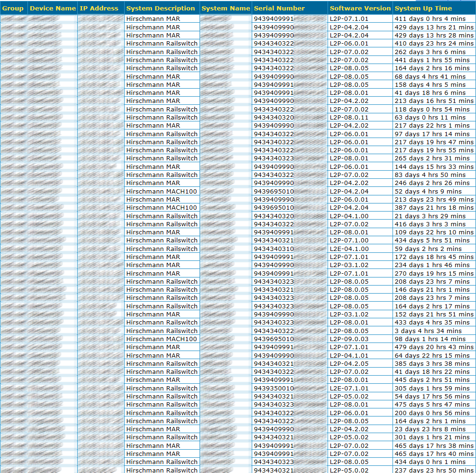Click software version 'L2P-09.0.03'
Screen dimensions: 476x473
349,339
